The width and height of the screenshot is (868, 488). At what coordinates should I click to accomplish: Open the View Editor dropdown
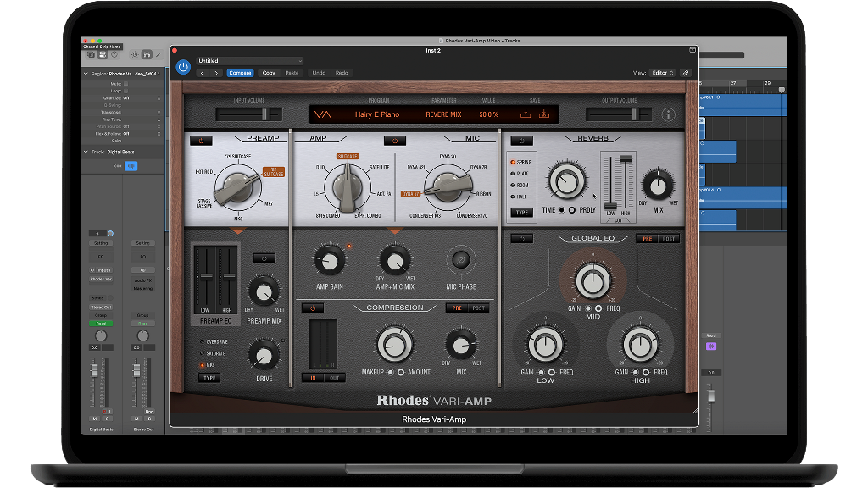coord(662,73)
